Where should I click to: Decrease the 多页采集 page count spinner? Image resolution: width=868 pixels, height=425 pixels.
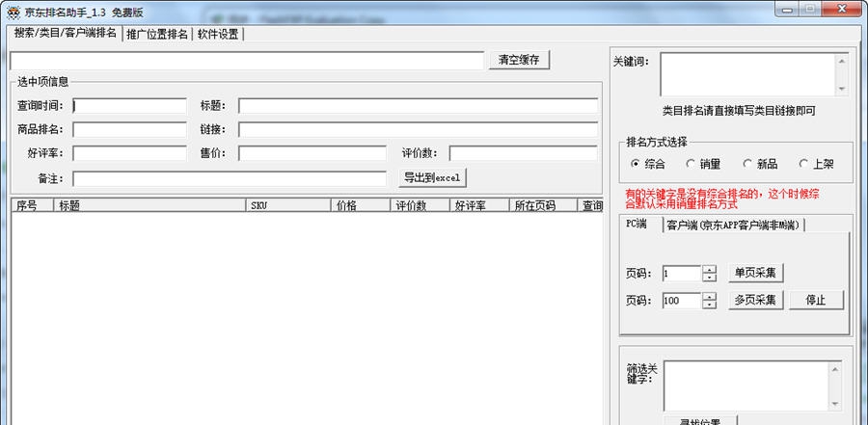point(709,305)
